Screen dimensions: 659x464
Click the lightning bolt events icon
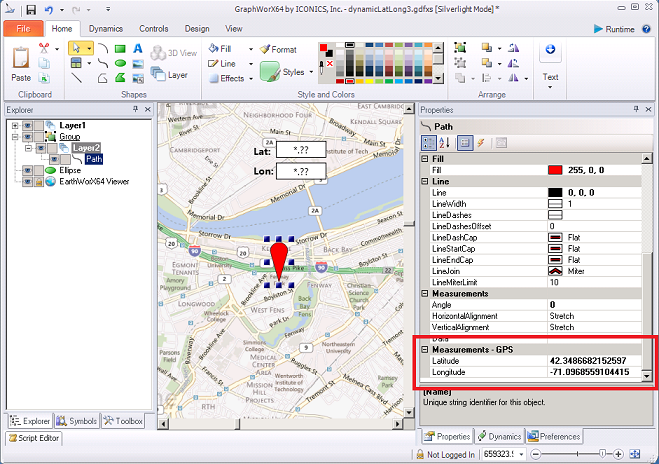click(481, 143)
